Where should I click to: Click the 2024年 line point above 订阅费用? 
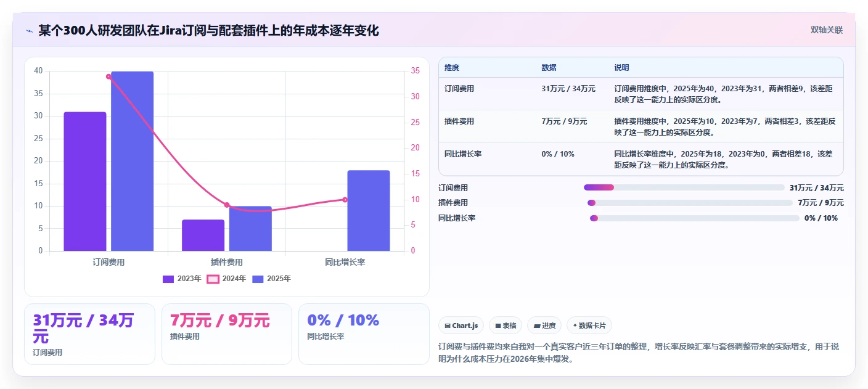point(108,76)
